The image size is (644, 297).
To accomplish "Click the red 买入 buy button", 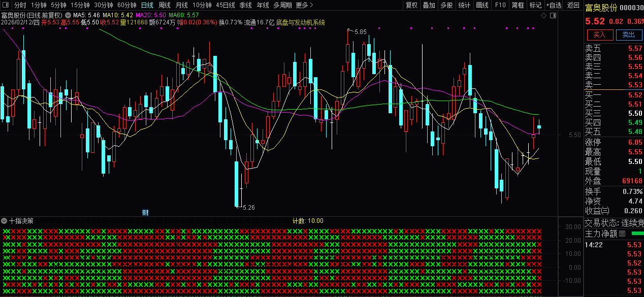I will coord(599,35).
